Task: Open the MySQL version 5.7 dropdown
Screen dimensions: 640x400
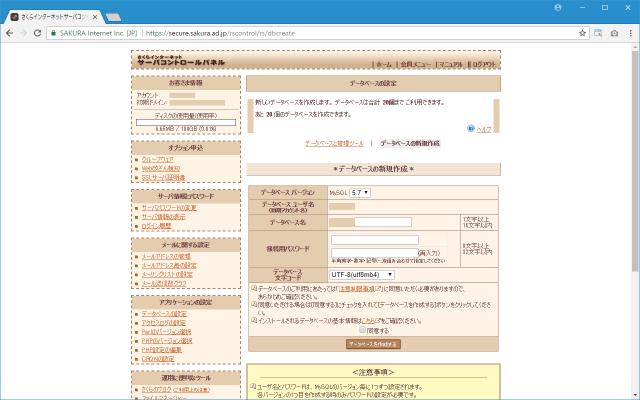Action: click(360, 193)
